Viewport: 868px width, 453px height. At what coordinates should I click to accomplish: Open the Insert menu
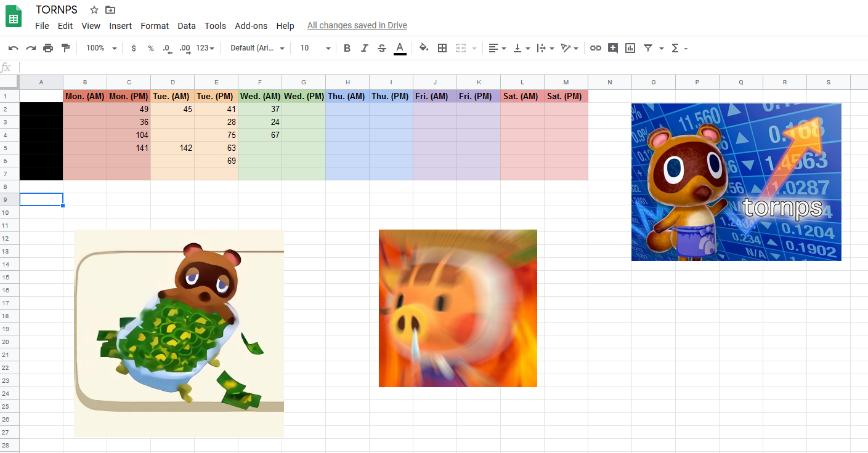click(121, 26)
